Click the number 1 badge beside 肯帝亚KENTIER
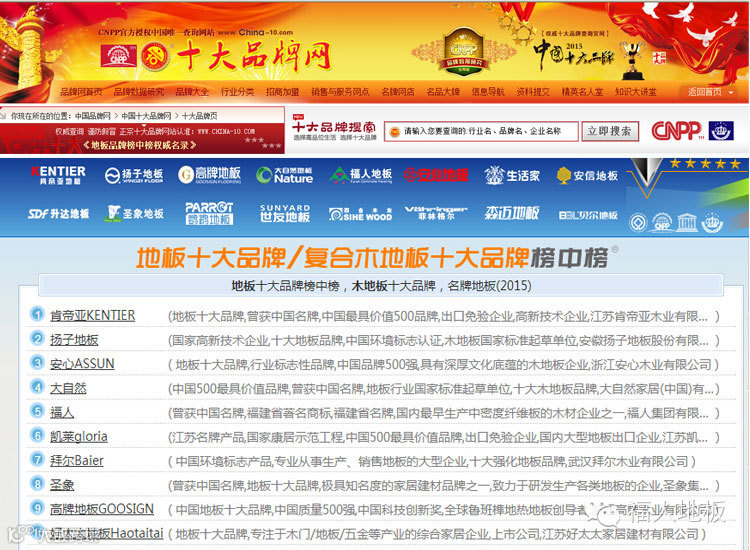750x550 pixels. 37,314
